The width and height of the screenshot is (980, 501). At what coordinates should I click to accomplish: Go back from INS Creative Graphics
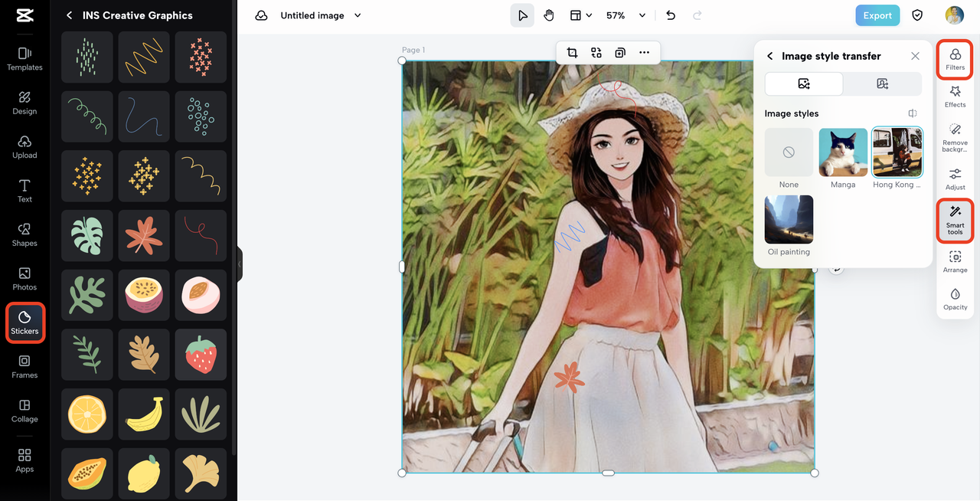69,15
